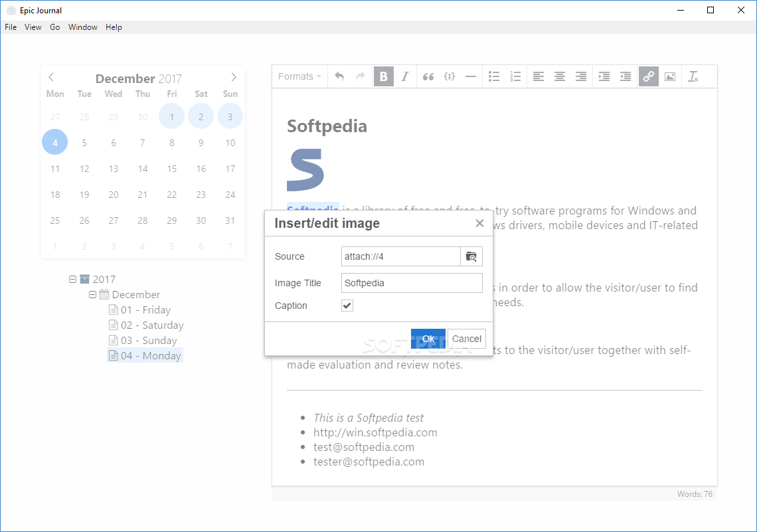Click the tester@softpedia.com list item

pos(369,462)
